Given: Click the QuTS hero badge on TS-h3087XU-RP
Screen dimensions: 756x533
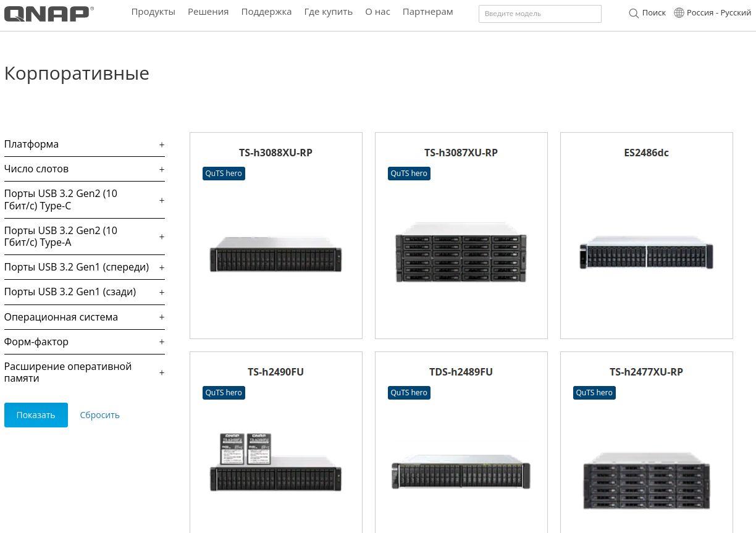Looking at the screenshot, I should tap(409, 174).
